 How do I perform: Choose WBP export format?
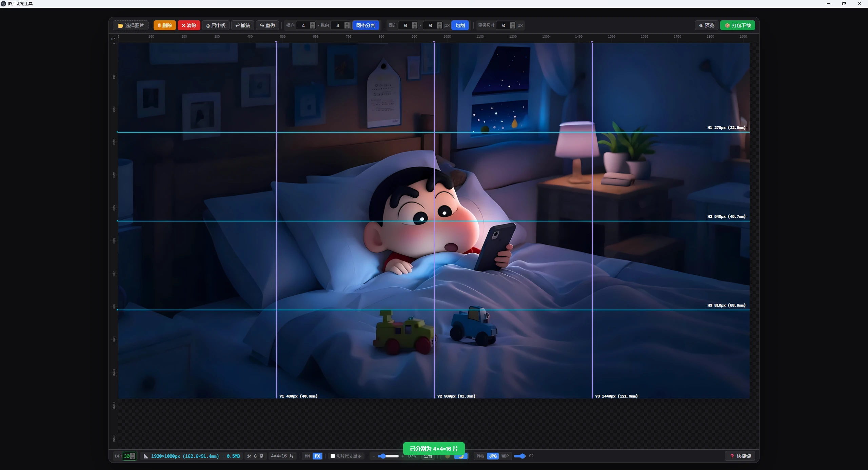(x=505, y=456)
